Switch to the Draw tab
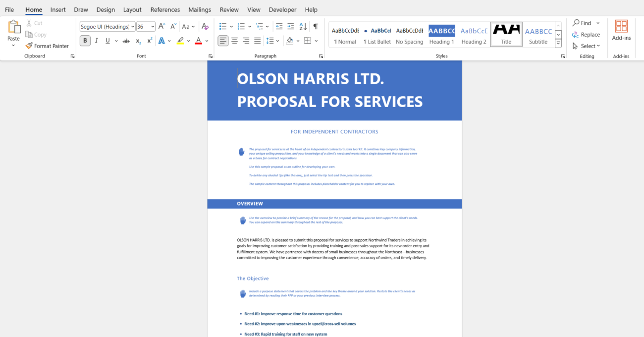The height and width of the screenshot is (337, 644). pos(81,10)
